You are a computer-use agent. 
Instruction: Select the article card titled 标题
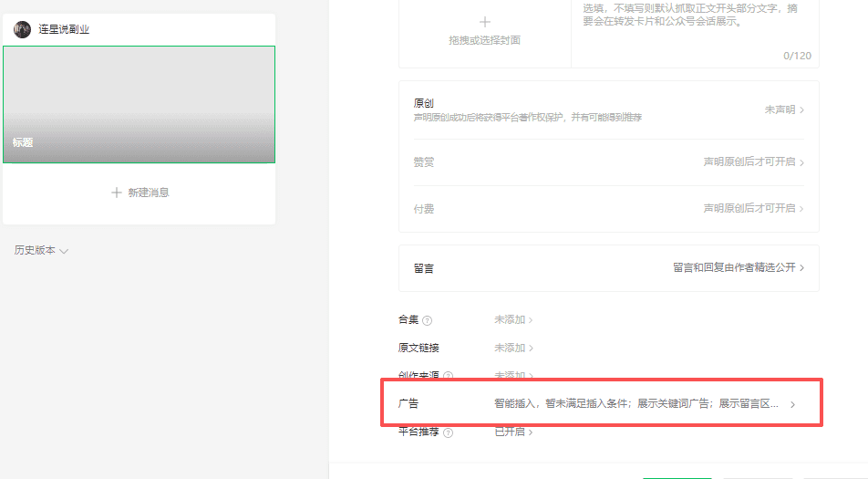point(139,104)
